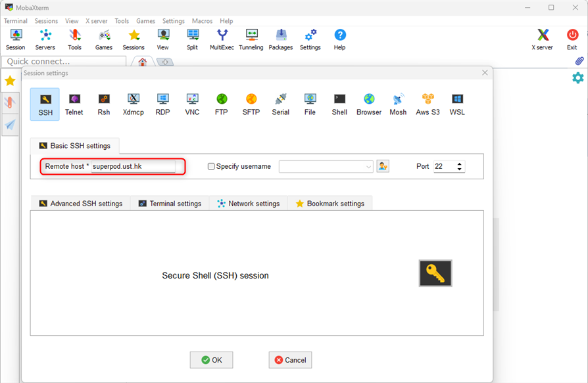Open the View menu in menu bar
The width and height of the screenshot is (588, 383).
[72, 21]
